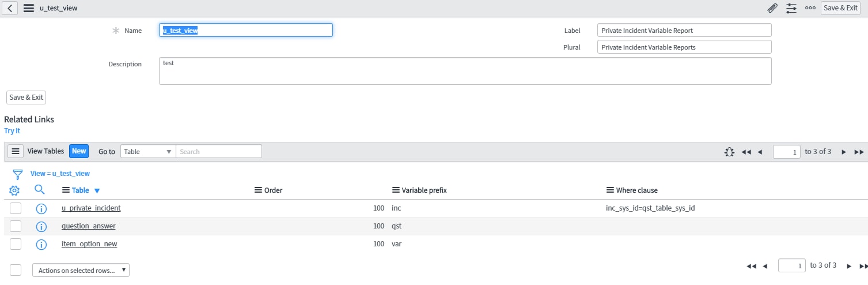
Task: Click the Name field containing u_test_view
Action: pyautogui.click(x=246, y=30)
